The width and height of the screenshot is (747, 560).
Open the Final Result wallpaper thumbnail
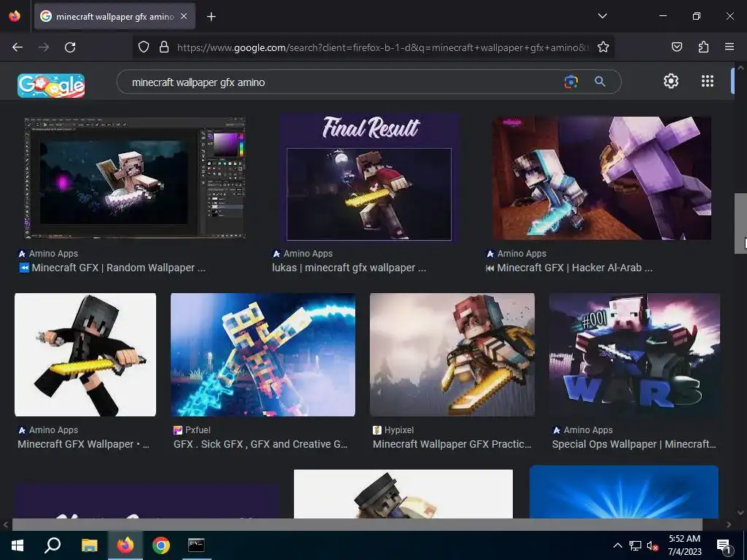click(369, 178)
